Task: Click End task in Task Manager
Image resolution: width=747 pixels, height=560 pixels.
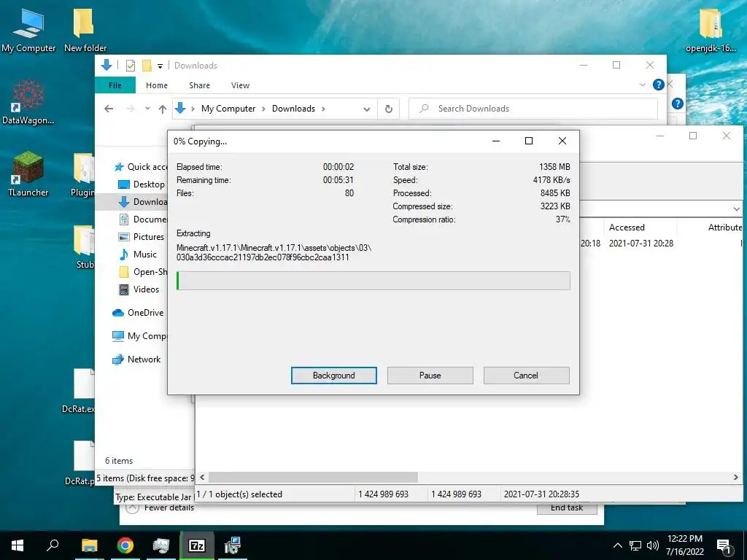Action: [x=567, y=508]
